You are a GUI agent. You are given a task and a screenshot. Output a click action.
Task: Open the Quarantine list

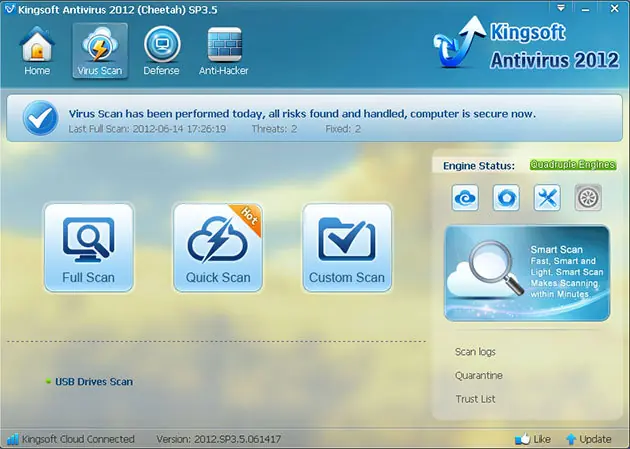coord(478,376)
